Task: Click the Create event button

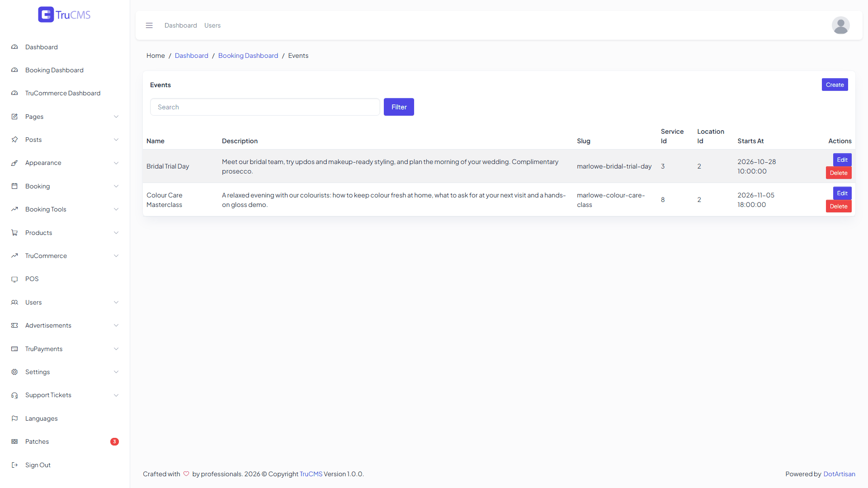Action: click(835, 84)
